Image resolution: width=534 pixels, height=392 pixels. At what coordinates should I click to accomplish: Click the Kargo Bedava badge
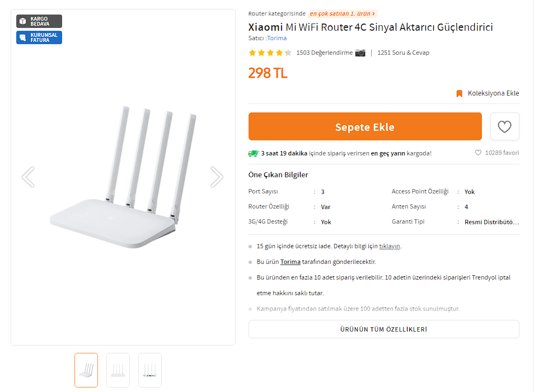[x=39, y=21]
